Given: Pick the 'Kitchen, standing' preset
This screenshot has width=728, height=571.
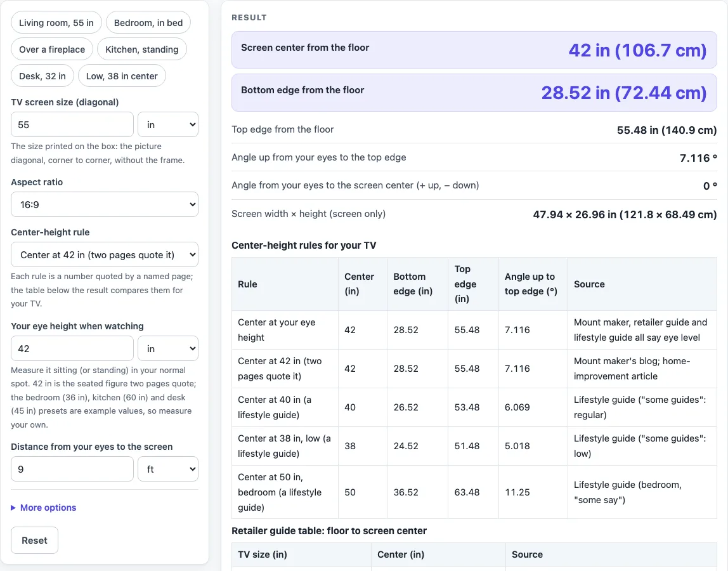Looking at the screenshot, I should pyautogui.click(x=141, y=49).
